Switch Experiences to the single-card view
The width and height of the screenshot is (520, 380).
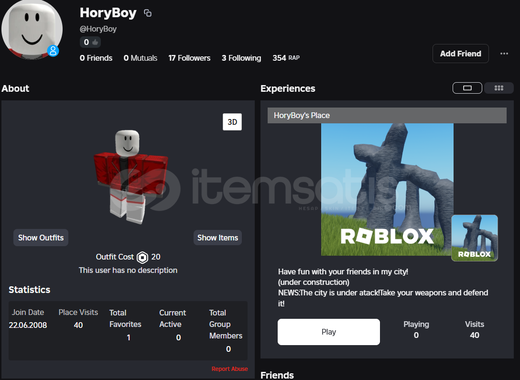pyautogui.click(x=467, y=88)
